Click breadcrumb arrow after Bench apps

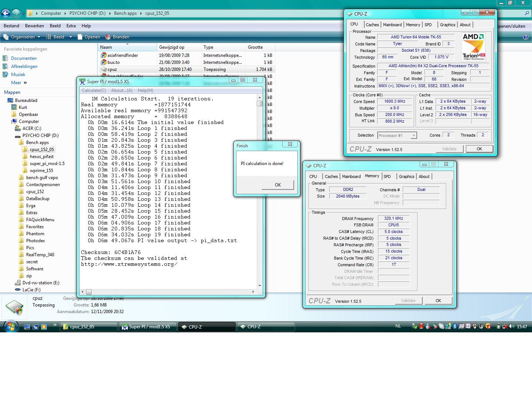point(141,13)
